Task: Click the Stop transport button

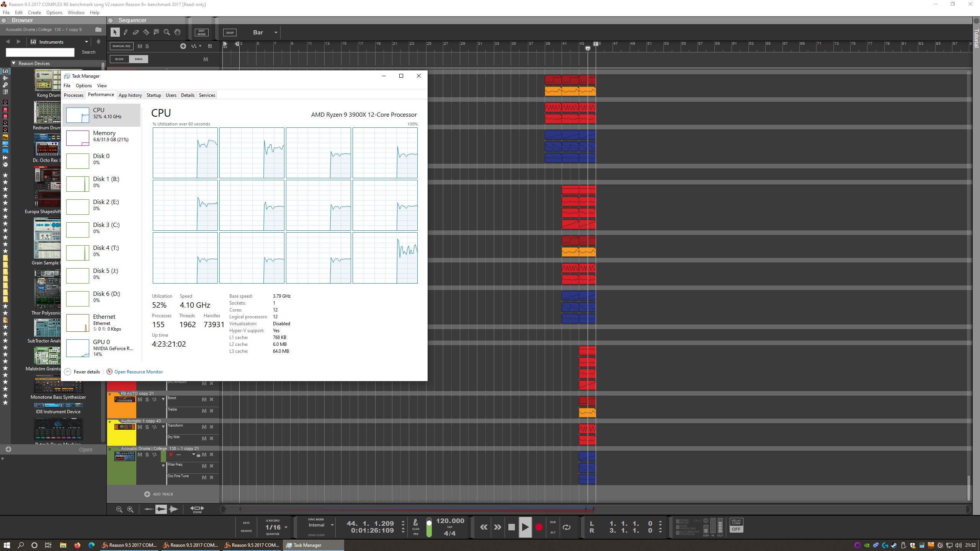Action: pyautogui.click(x=511, y=527)
